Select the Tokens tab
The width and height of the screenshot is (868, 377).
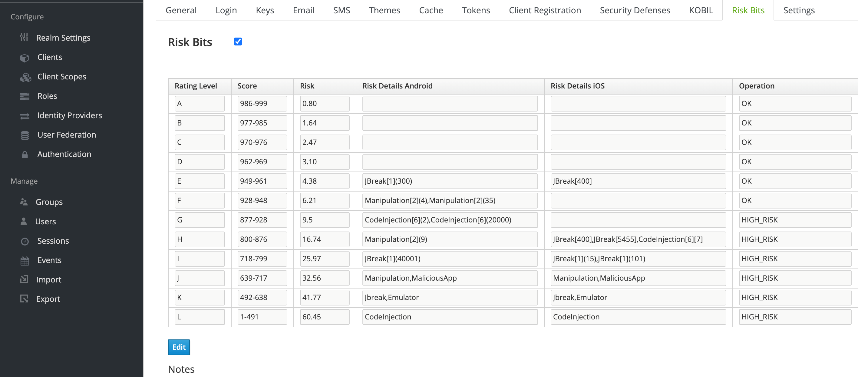coord(476,10)
